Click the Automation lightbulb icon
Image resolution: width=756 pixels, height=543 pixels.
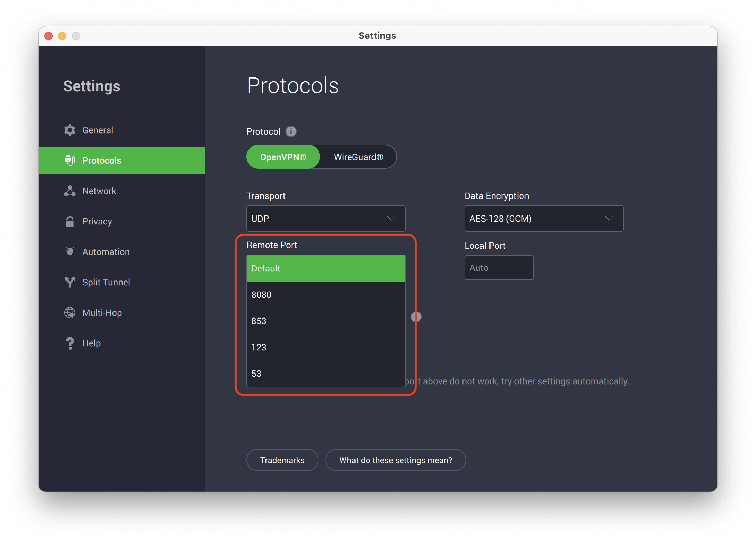(70, 252)
